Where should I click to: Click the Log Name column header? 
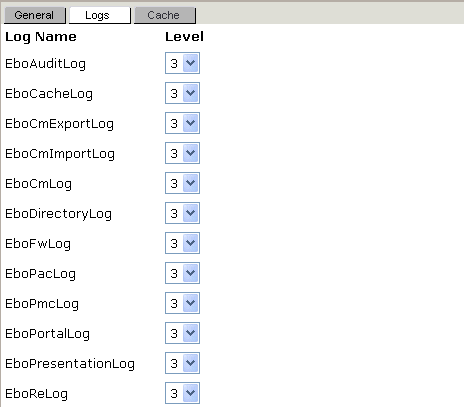(x=41, y=37)
